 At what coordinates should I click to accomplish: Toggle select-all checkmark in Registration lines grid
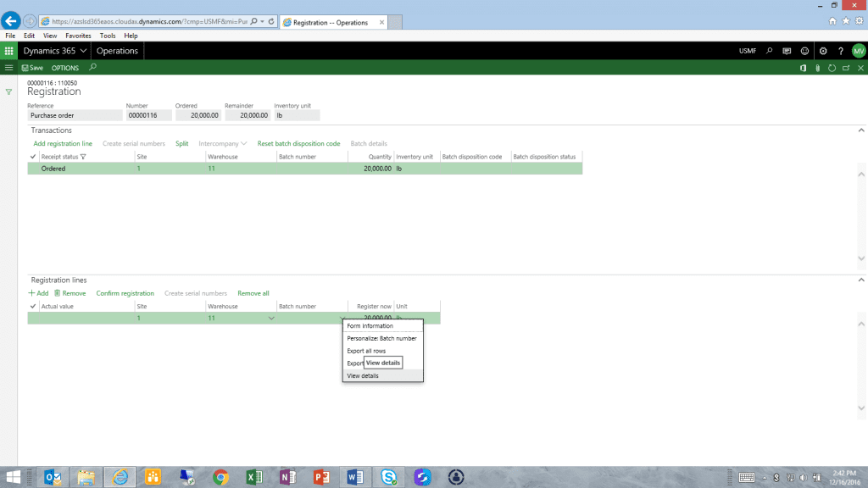coord(33,306)
